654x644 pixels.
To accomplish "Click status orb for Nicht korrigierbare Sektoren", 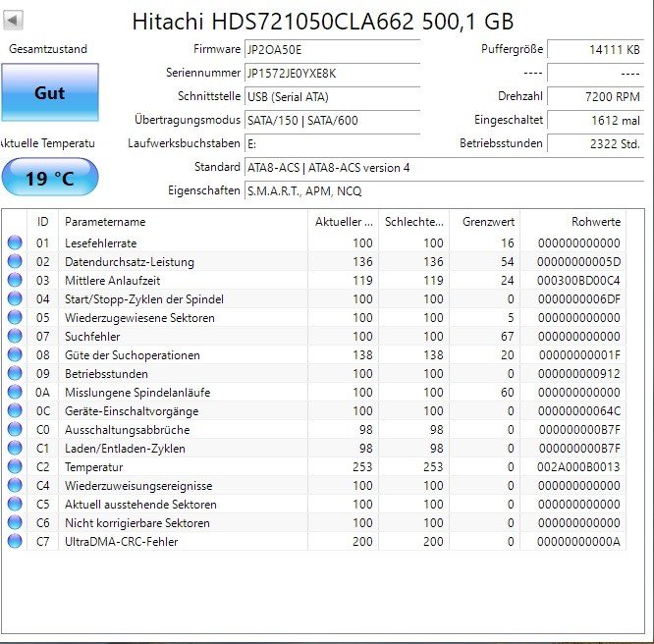I will coord(15,523).
